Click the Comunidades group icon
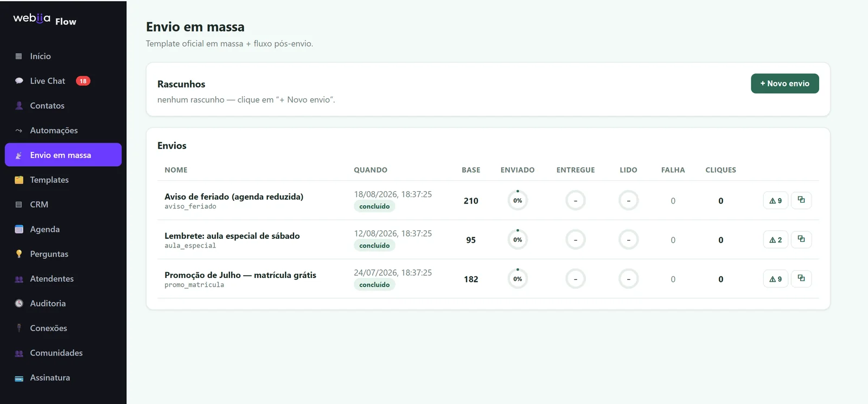The image size is (868, 404). click(x=19, y=353)
